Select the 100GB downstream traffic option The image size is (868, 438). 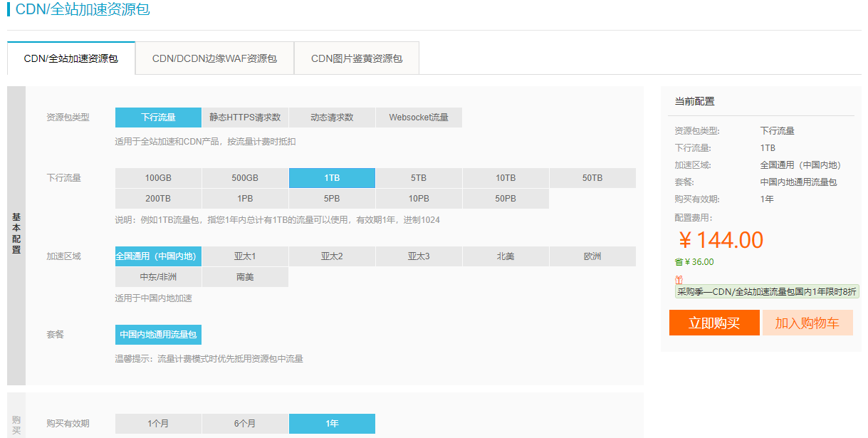[x=158, y=177]
